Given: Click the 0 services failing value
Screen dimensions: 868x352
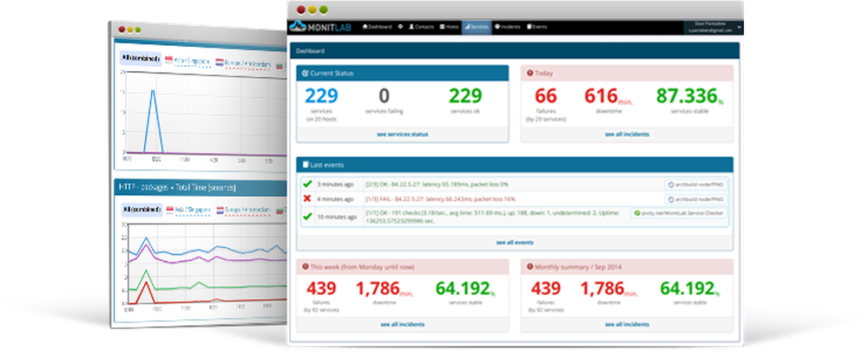Looking at the screenshot, I should point(385,96).
